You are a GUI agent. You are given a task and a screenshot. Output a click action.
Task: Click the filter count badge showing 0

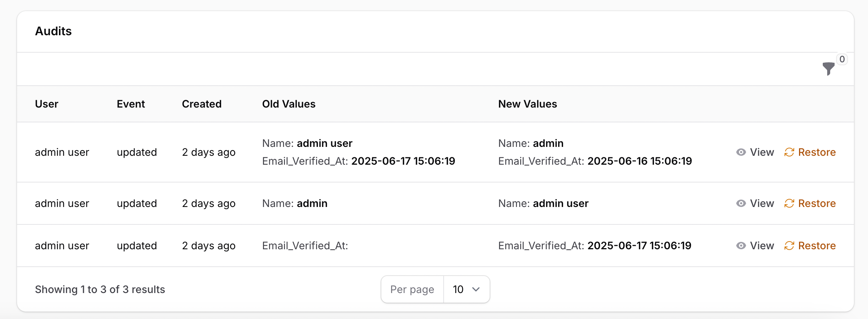pyautogui.click(x=842, y=59)
